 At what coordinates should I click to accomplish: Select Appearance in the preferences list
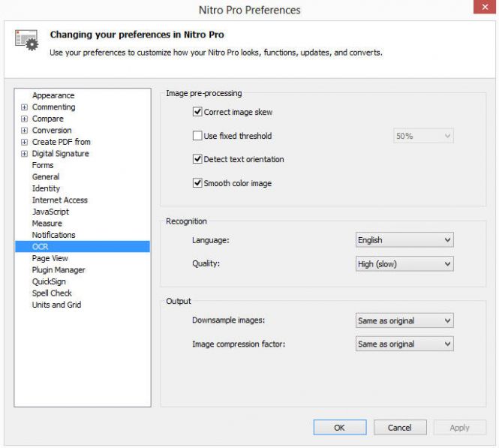click(53, 95)
